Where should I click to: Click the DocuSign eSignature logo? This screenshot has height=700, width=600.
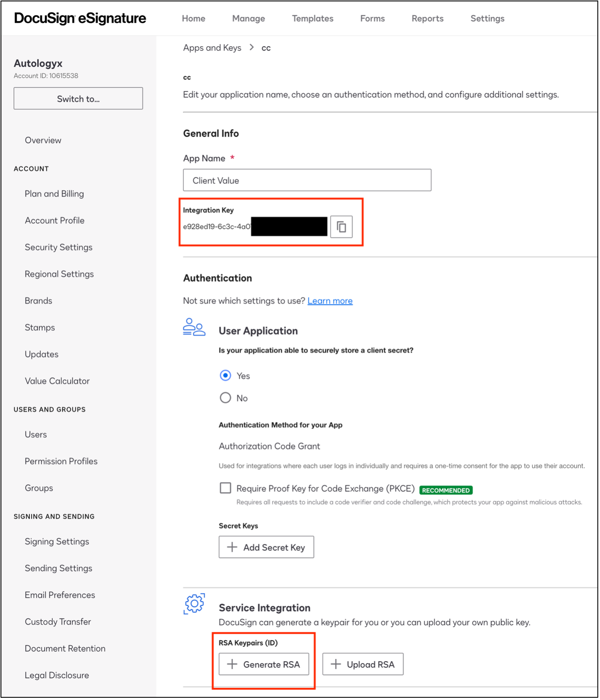[80, 19]
